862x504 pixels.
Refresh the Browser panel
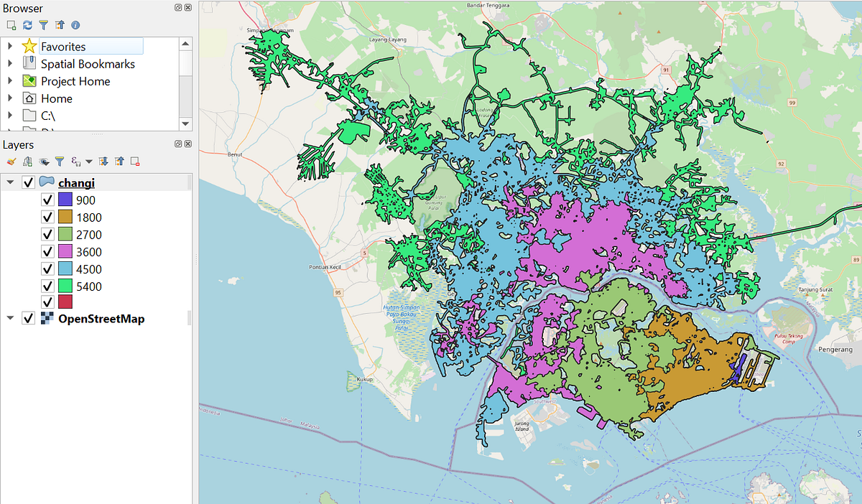coord(27,24)
